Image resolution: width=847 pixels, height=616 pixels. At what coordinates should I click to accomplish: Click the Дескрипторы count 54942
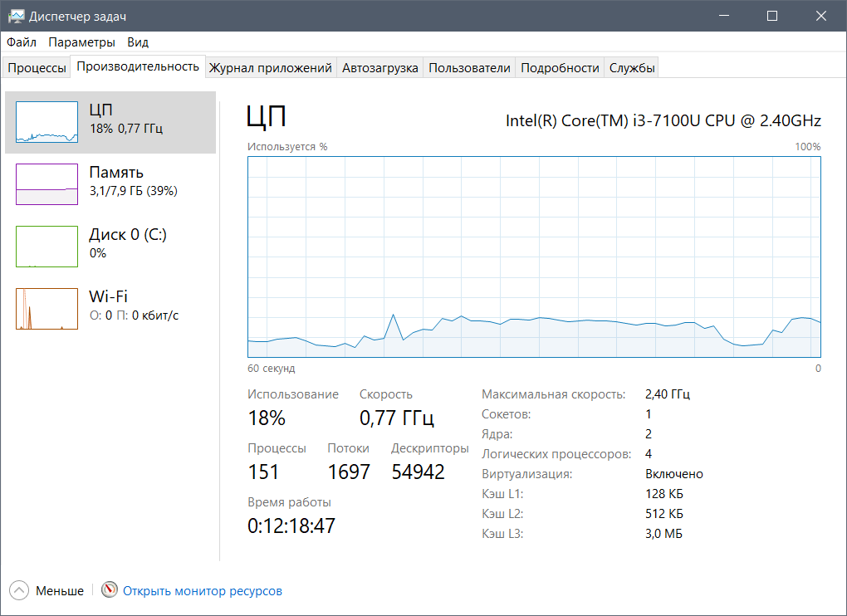point(418,472)
